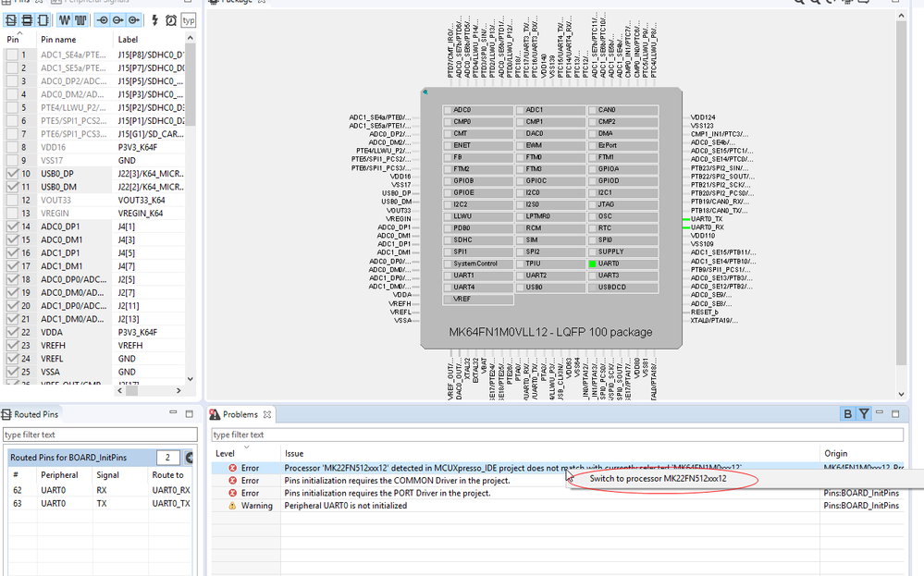924x576 pixels.
Task: Select the ENET peripheral on the package
Action: point(478,145)
